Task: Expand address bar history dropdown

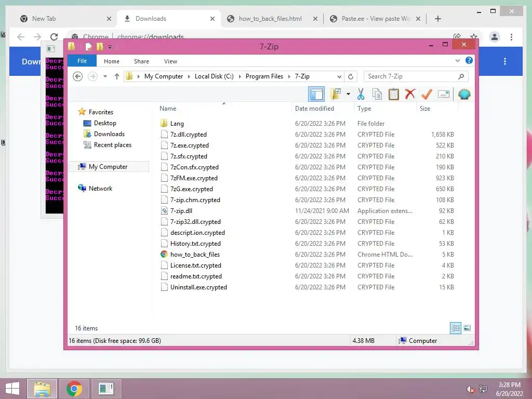Action: click(339, 77)
